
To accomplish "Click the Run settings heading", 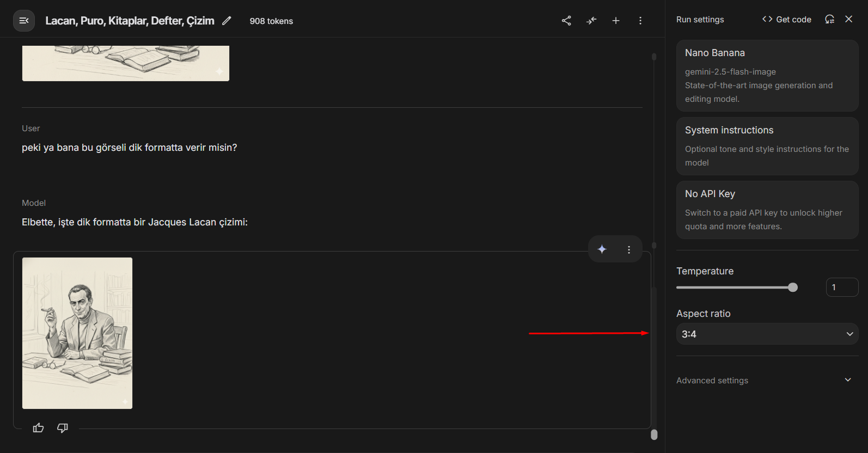I will (x=700, y=20).
